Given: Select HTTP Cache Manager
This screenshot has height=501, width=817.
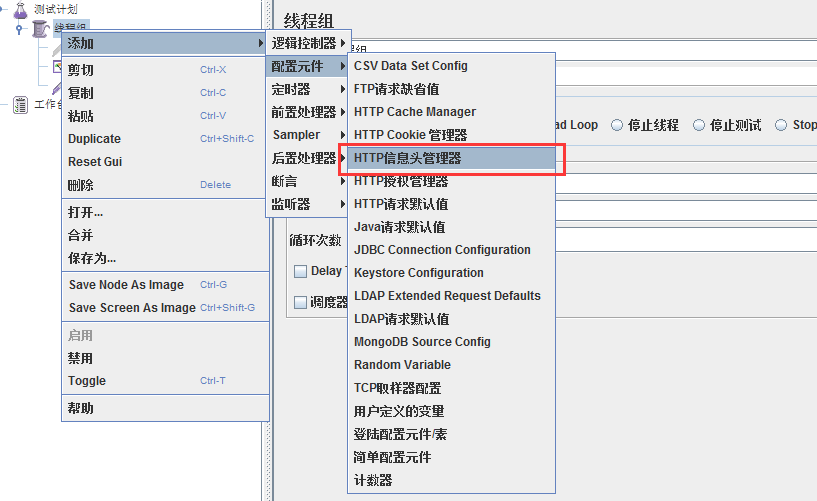Looking at the screenshot, I should click(451, 112).
